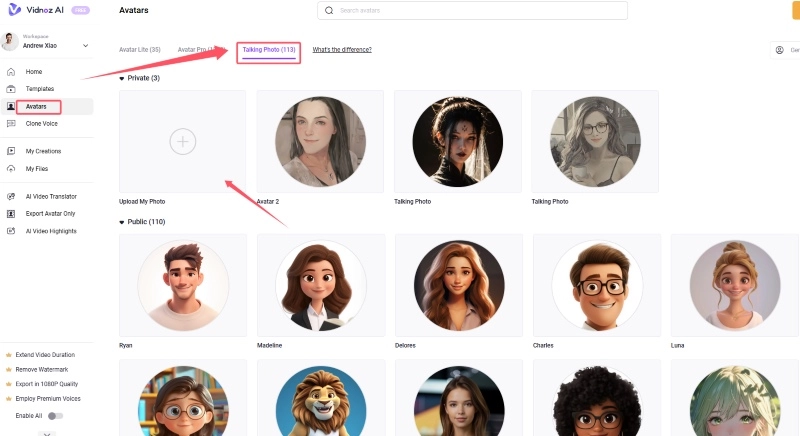Click Remove Watermark premium option
The image size is (800, 436).
42,370
